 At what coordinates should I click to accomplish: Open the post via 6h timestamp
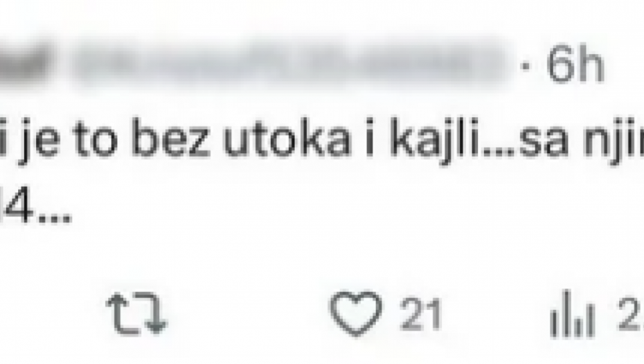coord(575,65)
